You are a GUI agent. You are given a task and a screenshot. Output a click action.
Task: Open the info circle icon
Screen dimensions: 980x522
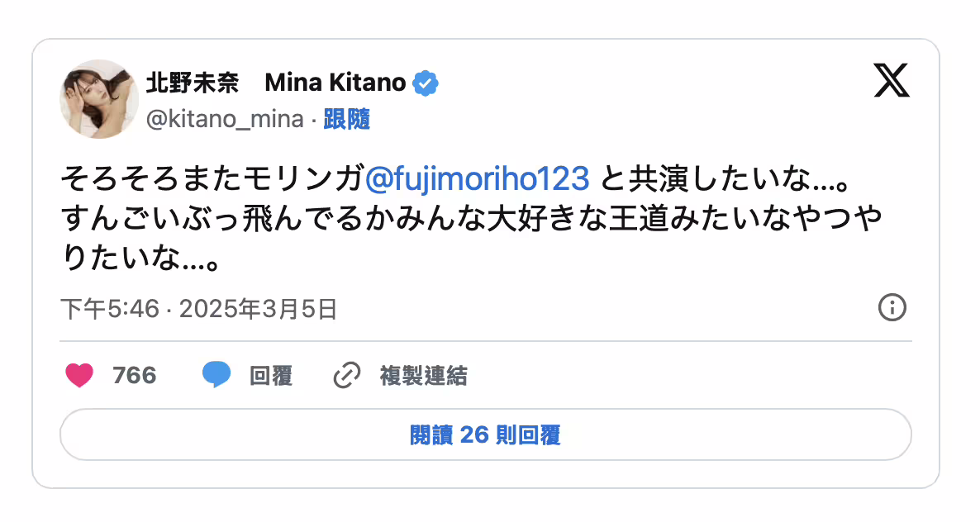click(x=892, y=308)
